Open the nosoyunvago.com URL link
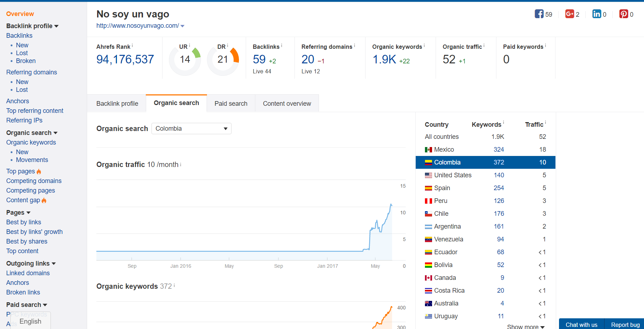Image resolution: width=644 pixels, height=329 pixels. coord(138,26)
